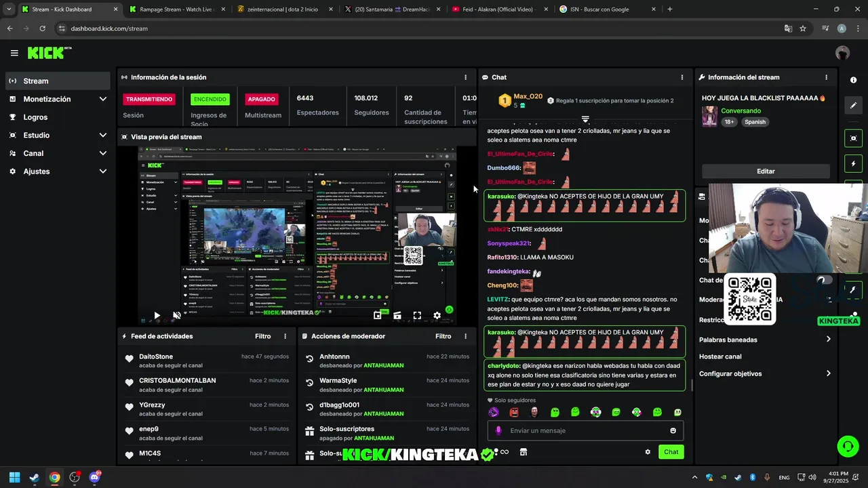Open options menu of Información del stream panel

[x=826, y=77]
